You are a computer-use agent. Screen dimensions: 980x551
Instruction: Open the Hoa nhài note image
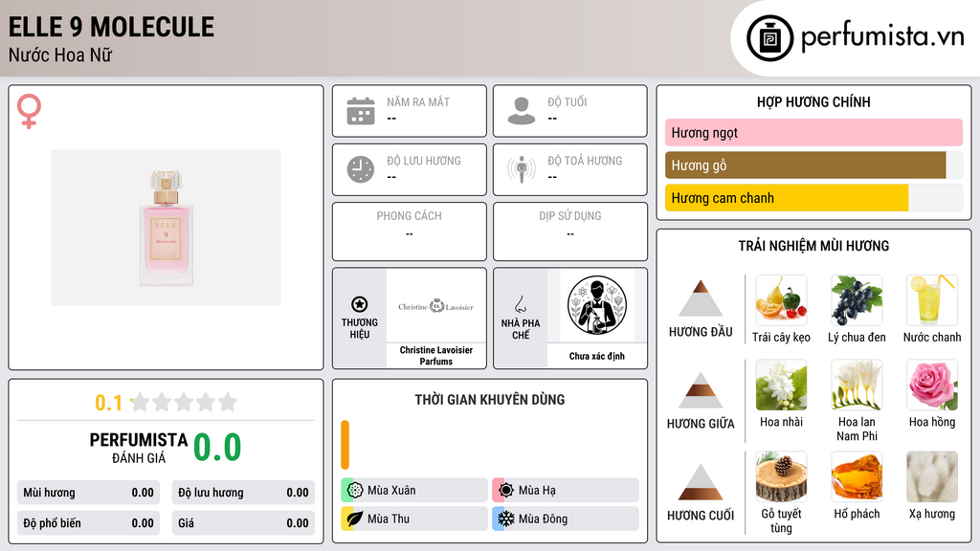[x=781, y=386]
